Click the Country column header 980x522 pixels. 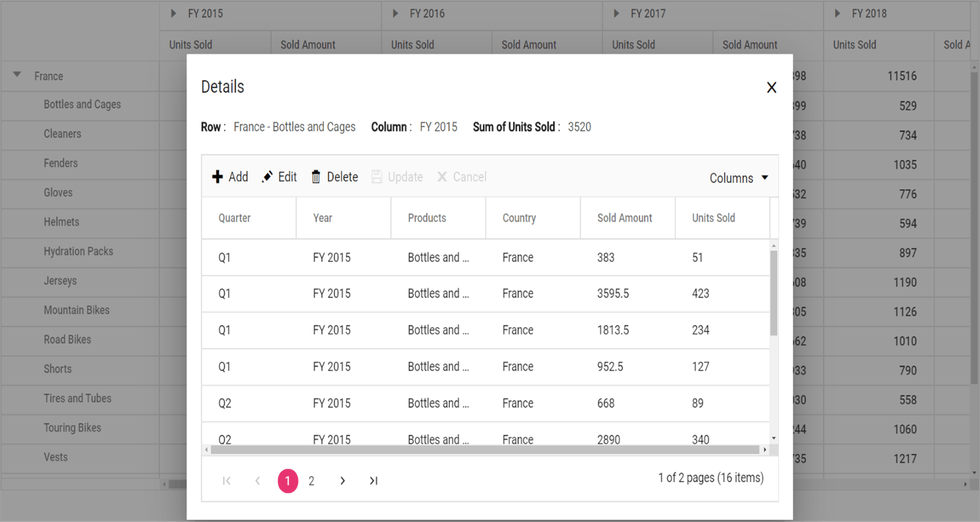point(533,218)
